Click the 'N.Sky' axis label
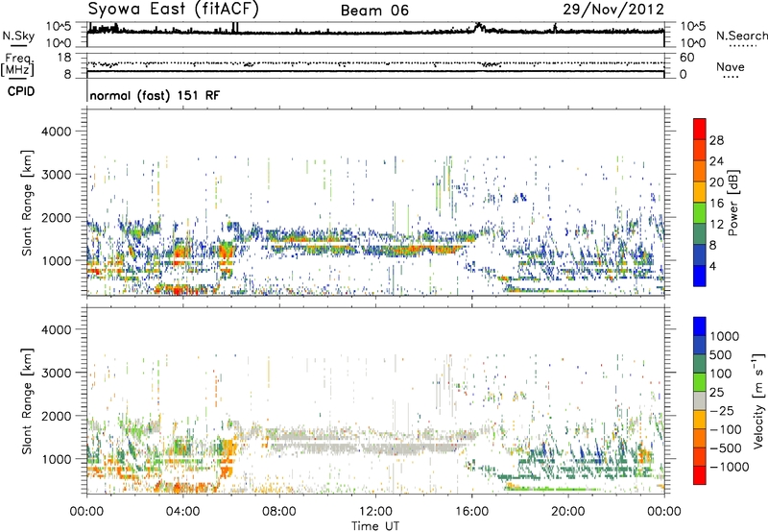The width and height of the screenshot is (768, 532). pos(18,36)
